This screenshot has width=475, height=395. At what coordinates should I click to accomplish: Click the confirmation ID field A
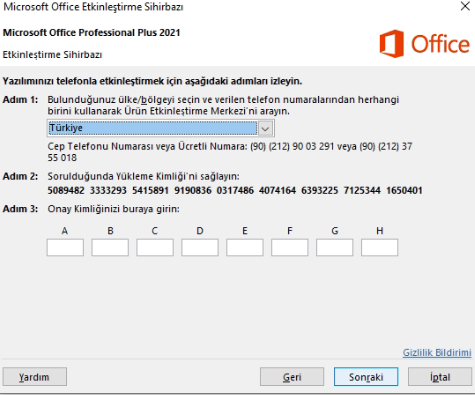(x=65, y=247)
